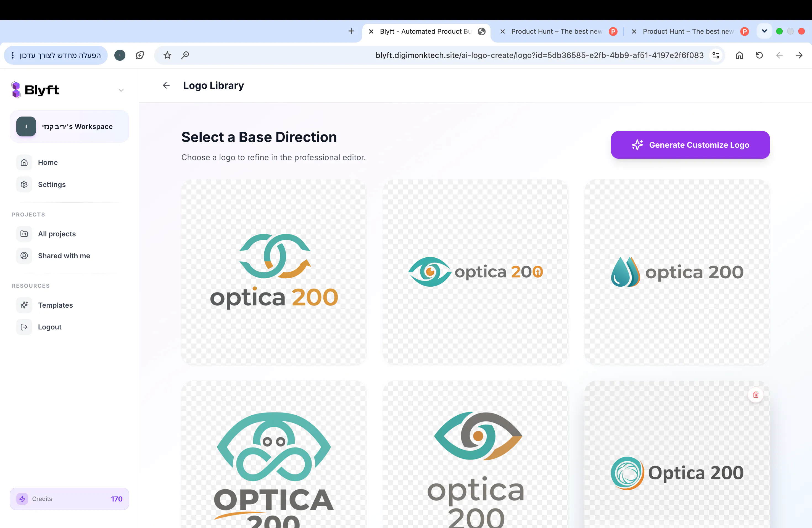Click the Credits lightning bolt icon
The height and width of the screenshot is (528, 812).
[x=22, y=499]
